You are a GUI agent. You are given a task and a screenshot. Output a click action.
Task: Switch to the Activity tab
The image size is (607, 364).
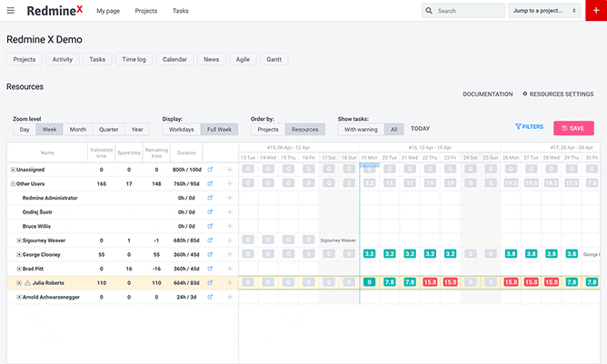63,59
